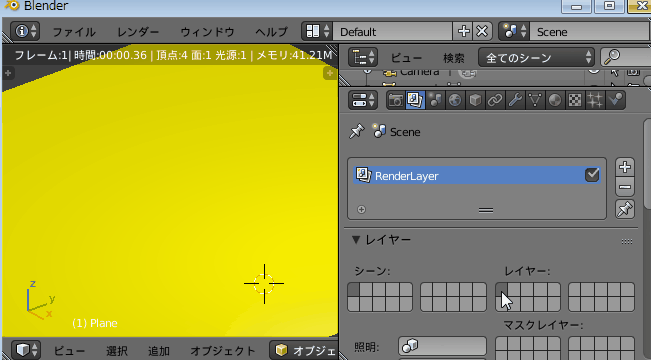Toggle the first layer in マスクレイヤー grid

coord(502,343)
